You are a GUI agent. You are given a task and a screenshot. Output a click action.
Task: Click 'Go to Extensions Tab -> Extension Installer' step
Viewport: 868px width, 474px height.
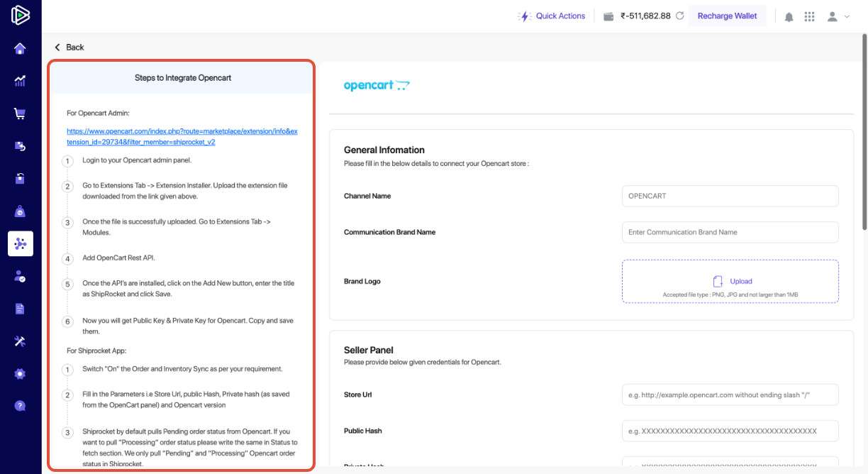185,191
